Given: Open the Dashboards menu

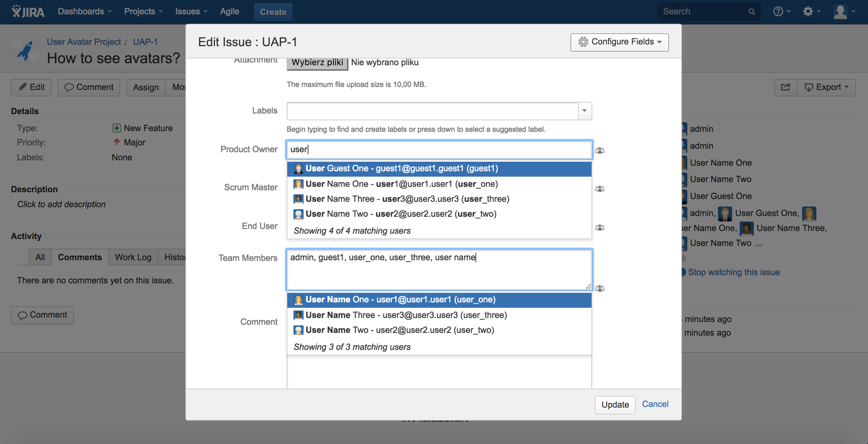Looking at the screenshot, I should pyautogui.click(x=85, y=11).
